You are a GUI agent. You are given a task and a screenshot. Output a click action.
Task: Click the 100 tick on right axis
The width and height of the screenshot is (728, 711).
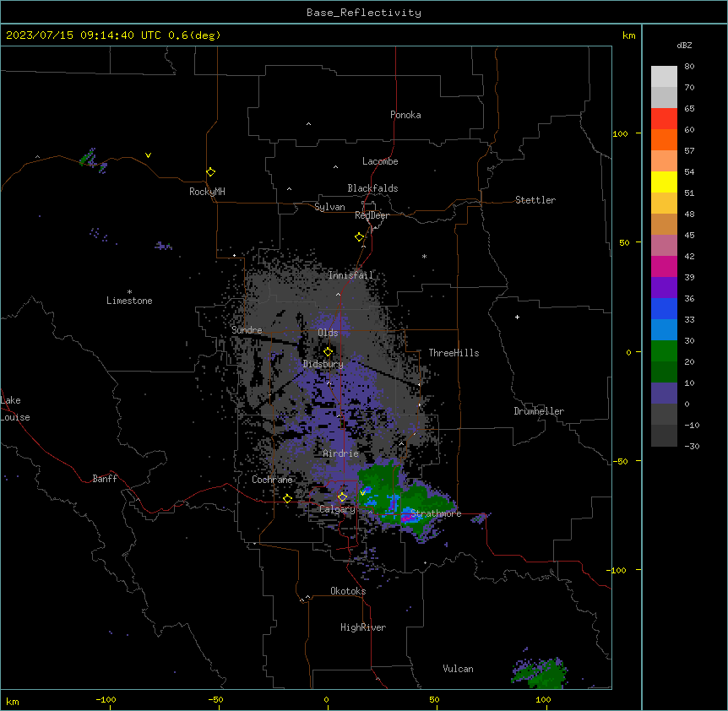click(620, 133)
